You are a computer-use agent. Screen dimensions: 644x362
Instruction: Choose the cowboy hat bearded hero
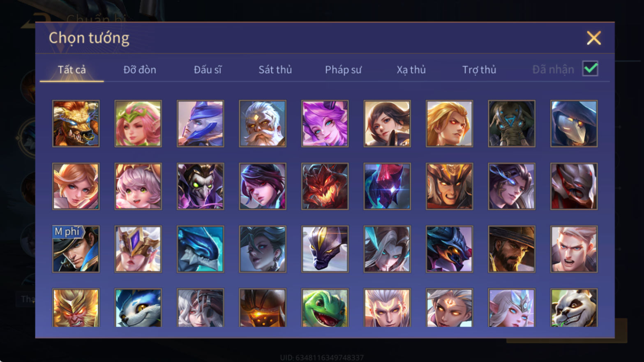tap(512, 249)
